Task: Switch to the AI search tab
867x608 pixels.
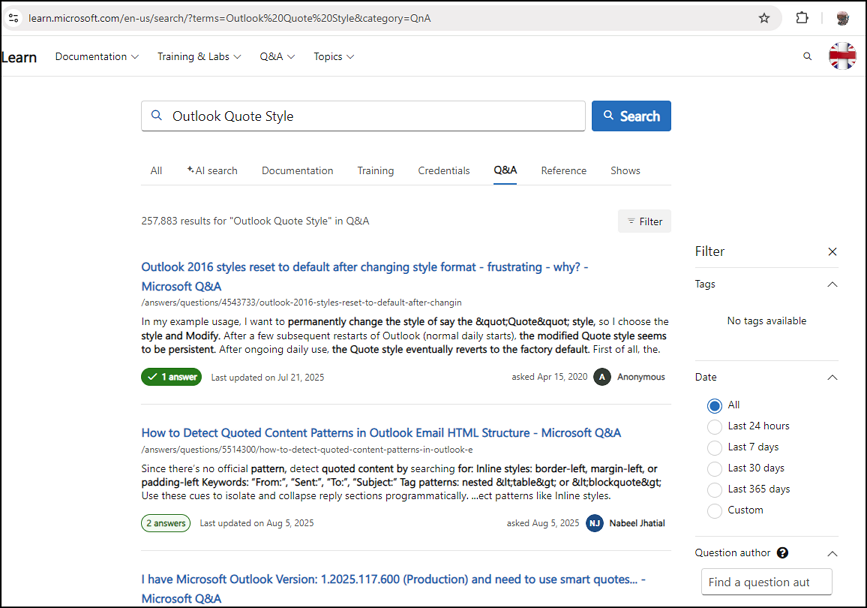Action: [212, 171]
